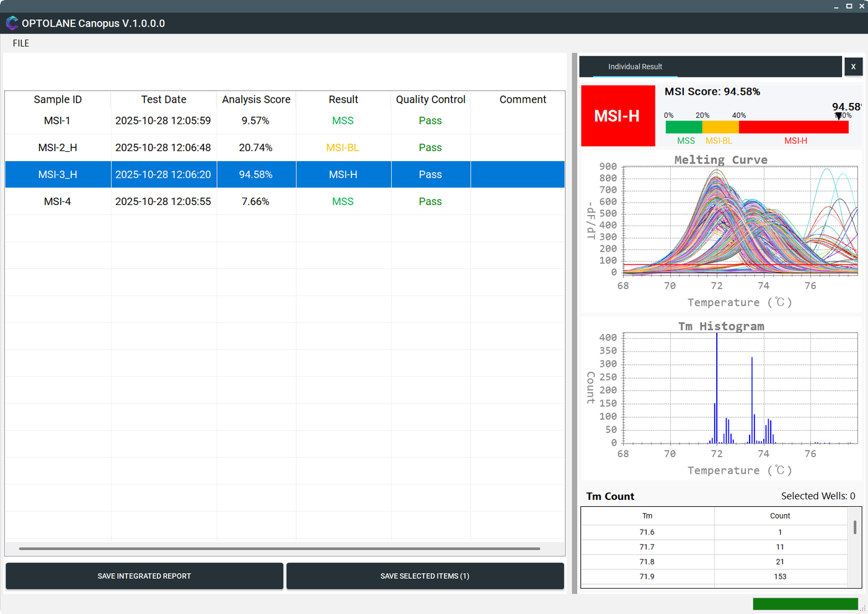Click the red MSI-H result badge
This screenshot has height=614, width=868.
point(618,116)
